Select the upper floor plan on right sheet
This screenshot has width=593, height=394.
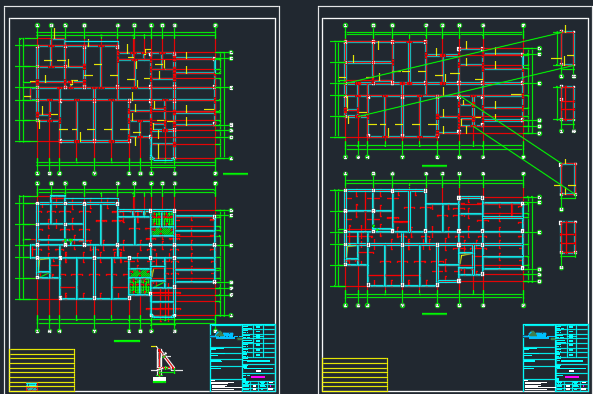click(x=436, y=91)
